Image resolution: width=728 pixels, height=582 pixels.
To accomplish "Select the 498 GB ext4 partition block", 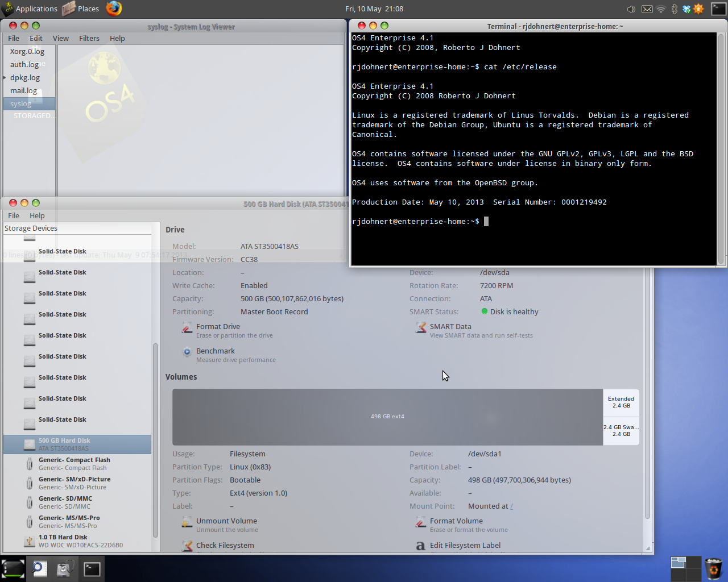I will pos(387,417).
